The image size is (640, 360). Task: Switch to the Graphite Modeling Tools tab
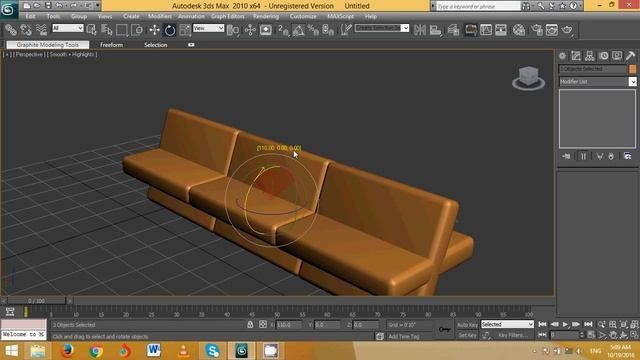pyautogui.click(x=47, y=45)
